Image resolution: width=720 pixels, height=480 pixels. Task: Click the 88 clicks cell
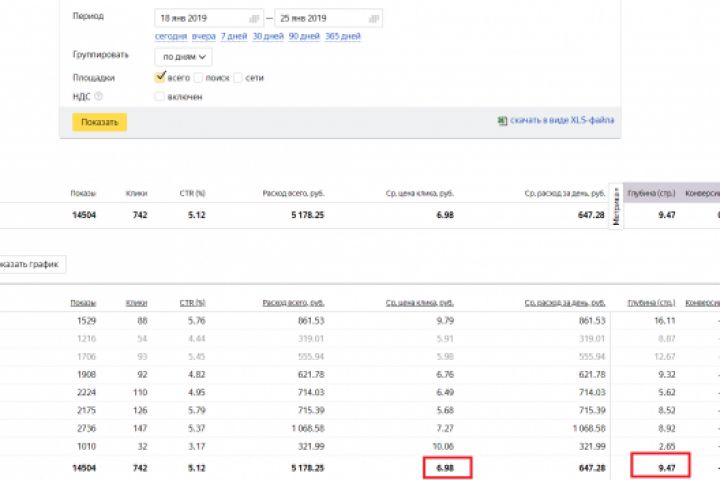point(142,321)
